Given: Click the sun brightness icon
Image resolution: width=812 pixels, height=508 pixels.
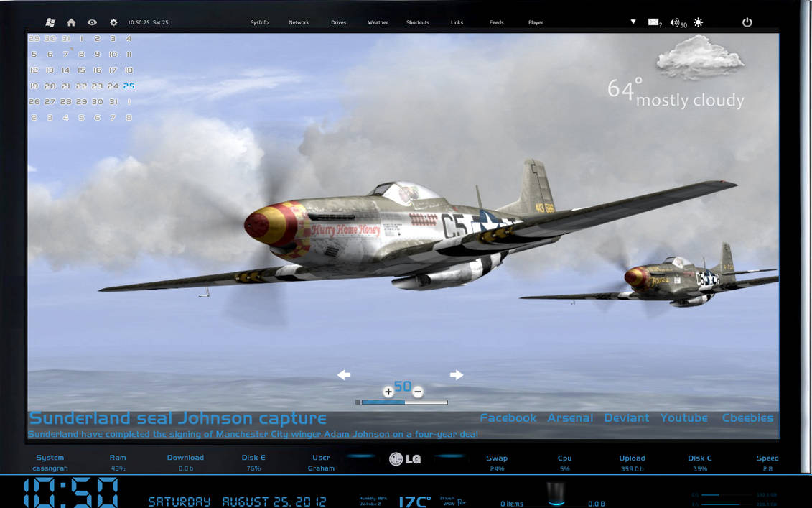Looking at the screenshot, I should (699, 22).
